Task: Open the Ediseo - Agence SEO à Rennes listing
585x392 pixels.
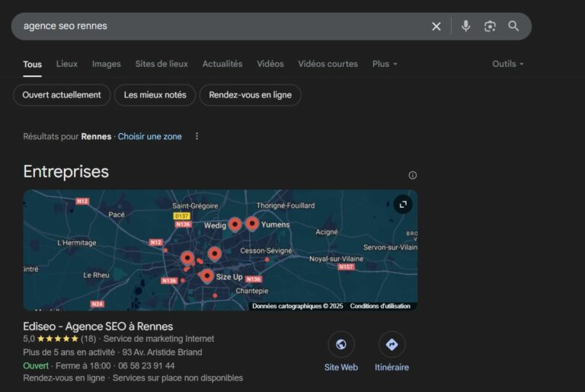Action: [x=97, y=327]
